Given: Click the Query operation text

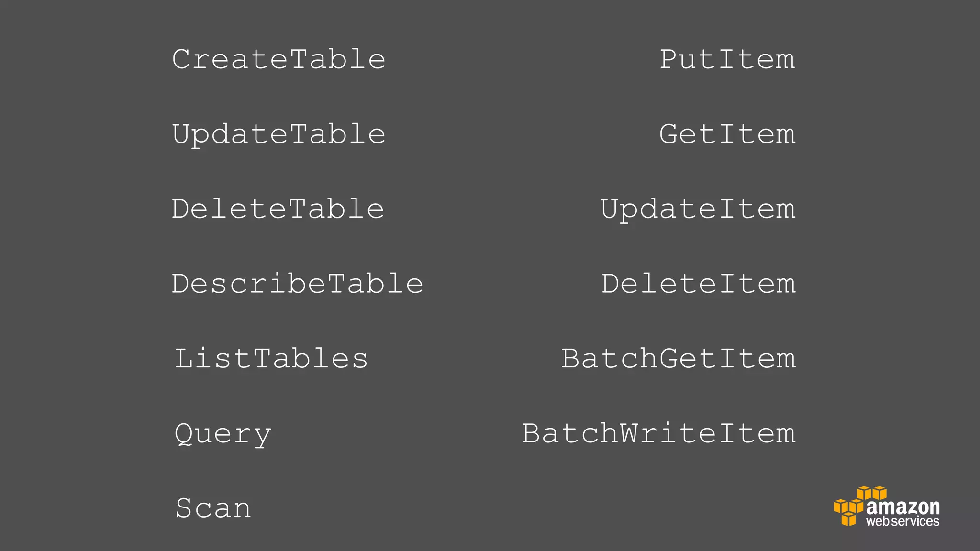Looking at the screenshot, I should 223,434.
